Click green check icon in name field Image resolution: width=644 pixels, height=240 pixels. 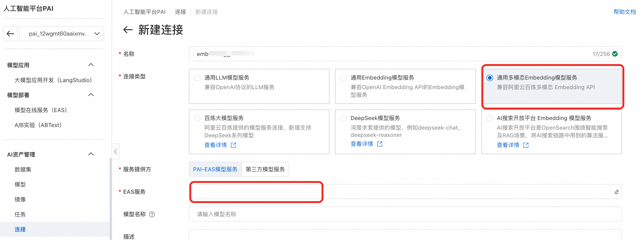615,54
